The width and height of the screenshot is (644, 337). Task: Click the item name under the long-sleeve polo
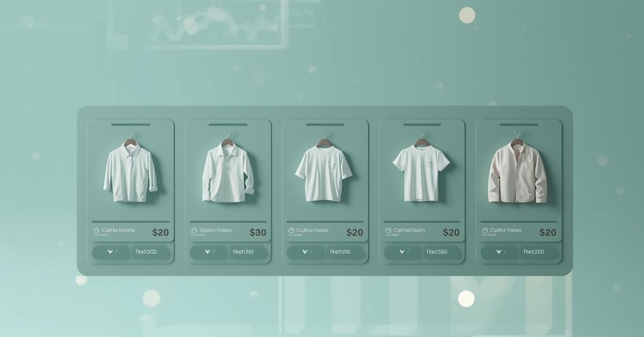point(118,230)
